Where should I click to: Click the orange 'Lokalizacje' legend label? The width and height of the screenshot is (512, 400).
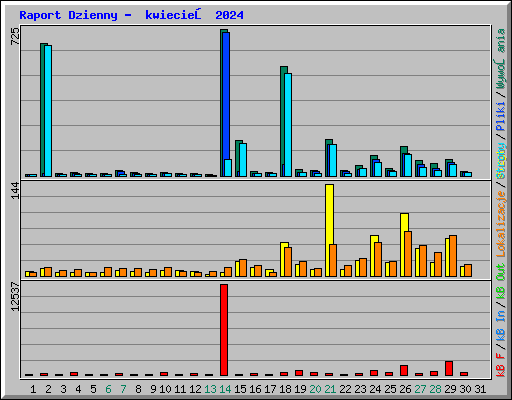(501, 224)
